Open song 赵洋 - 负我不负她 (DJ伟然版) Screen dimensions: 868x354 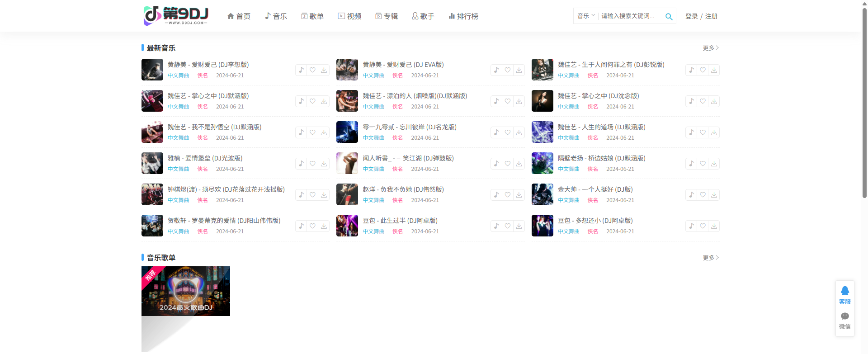point(403,189)
